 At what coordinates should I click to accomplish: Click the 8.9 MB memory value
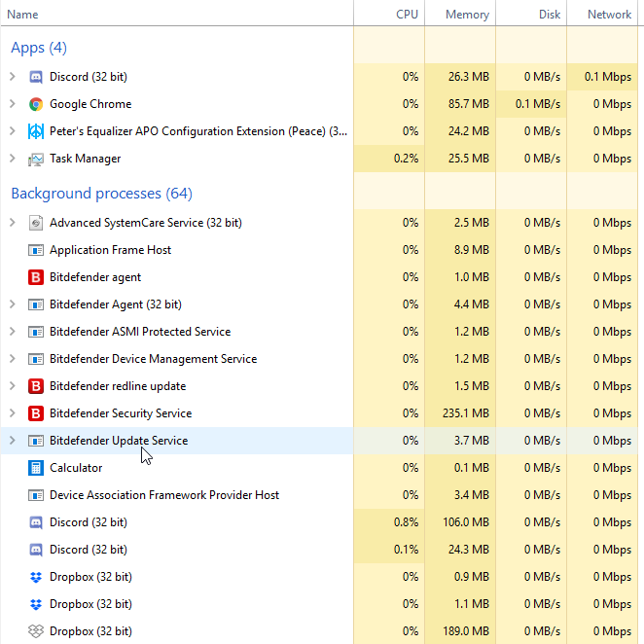coord(472,250)
